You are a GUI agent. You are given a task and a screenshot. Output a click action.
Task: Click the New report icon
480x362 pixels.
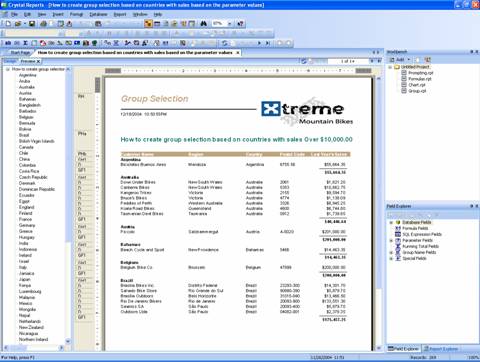click(x=8, y=24)
